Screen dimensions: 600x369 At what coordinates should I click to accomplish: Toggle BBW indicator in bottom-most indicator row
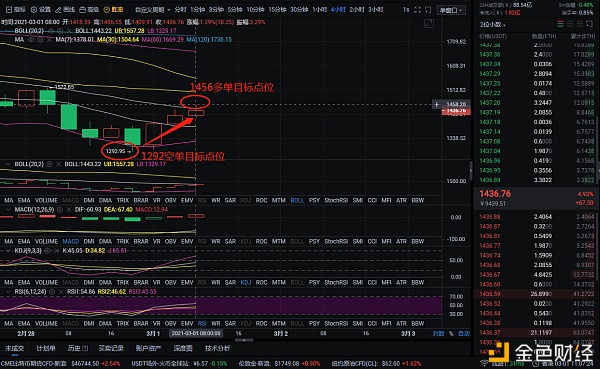point(417,323)
